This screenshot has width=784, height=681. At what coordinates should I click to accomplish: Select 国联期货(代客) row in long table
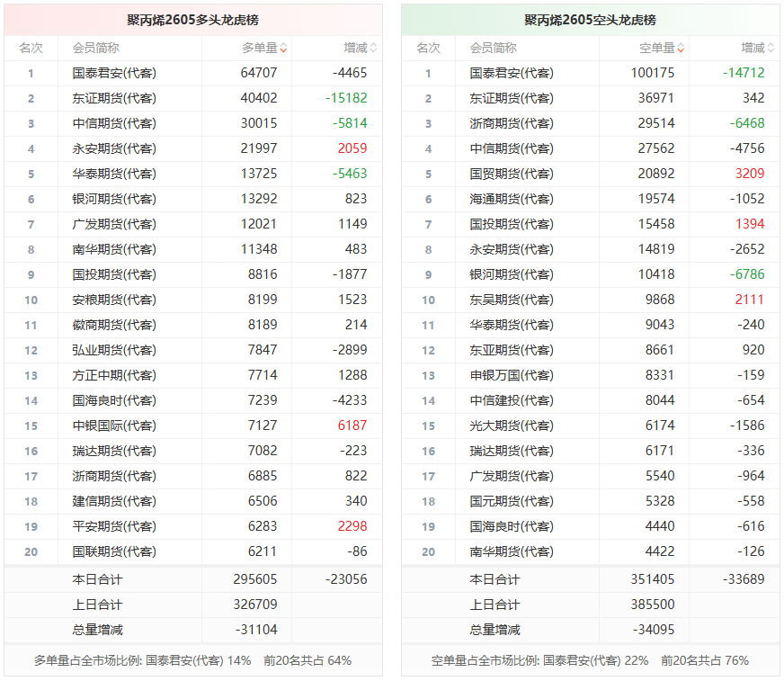[114, 551]
